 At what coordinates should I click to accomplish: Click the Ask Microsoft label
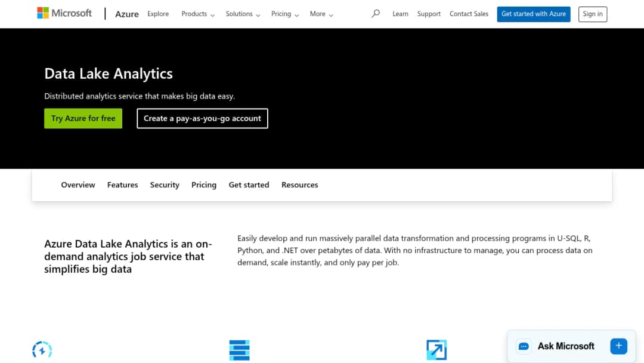point(565,346)
